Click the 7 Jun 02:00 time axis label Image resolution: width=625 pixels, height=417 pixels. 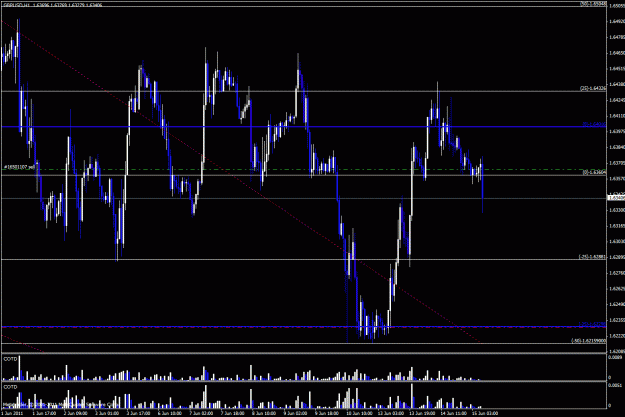(x=201, y=413)
